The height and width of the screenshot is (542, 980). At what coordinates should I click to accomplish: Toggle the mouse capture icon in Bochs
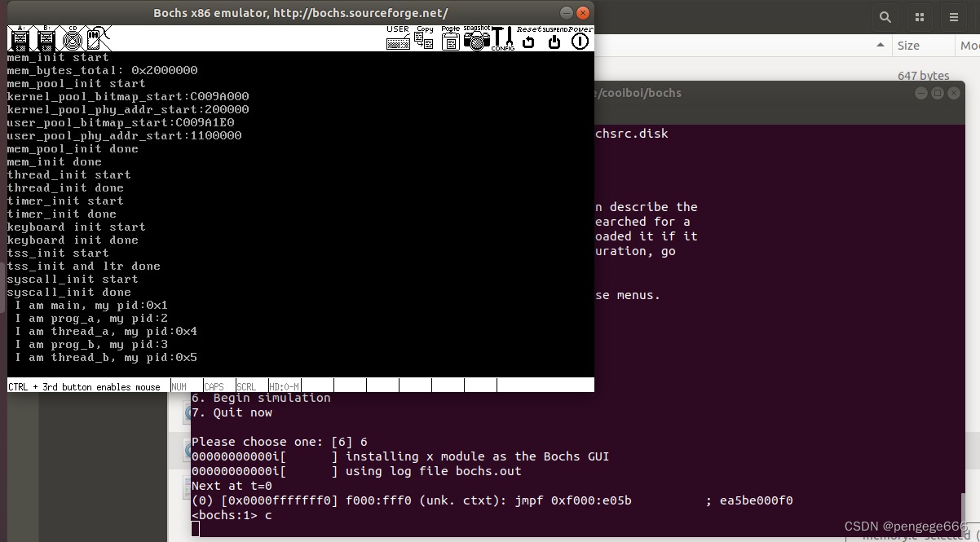(x=99, y=37)
